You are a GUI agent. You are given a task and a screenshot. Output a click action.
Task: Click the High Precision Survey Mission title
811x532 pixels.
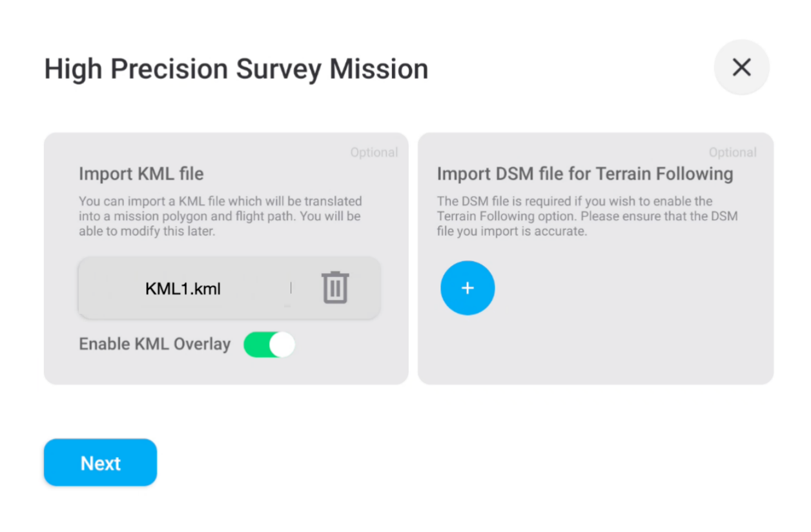(236, 69)
